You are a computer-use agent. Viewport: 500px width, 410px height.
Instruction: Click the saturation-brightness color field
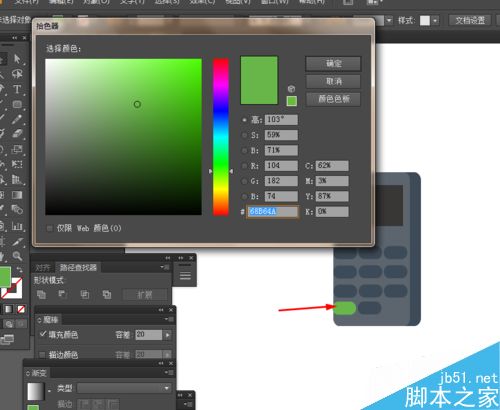(x=123, y=137)
